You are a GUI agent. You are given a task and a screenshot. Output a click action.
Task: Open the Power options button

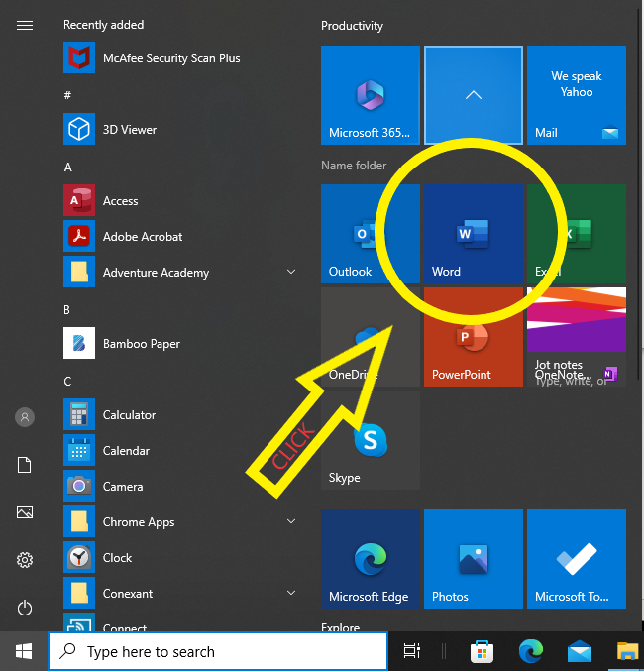(25, 608)
